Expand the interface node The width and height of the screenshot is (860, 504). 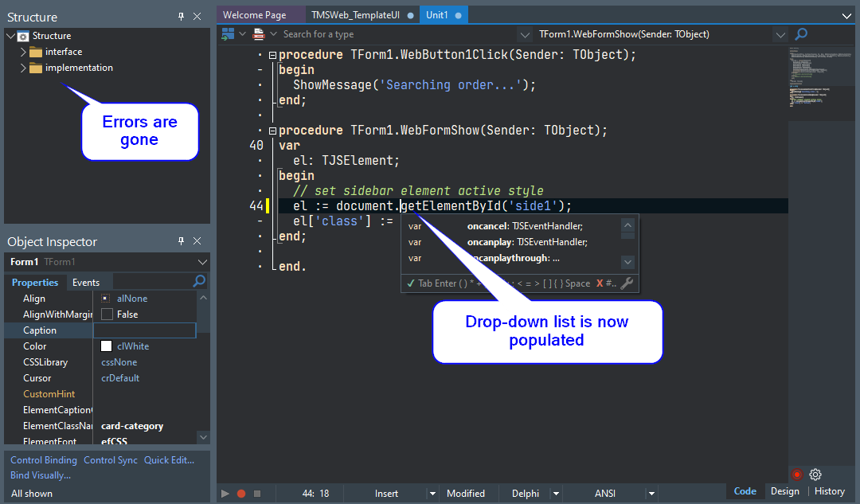click(23, 52)
